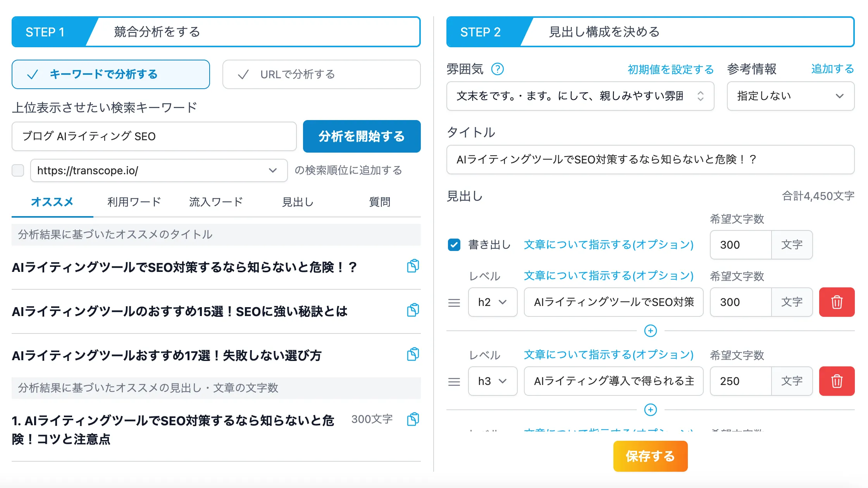Focus the タイトル input field

650,160
